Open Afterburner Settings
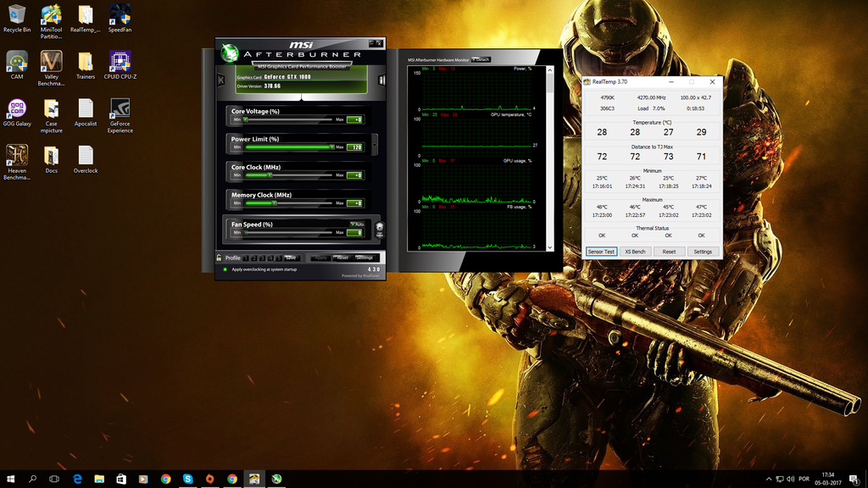This screenshot has height=488, width=868. click(364, 258)
